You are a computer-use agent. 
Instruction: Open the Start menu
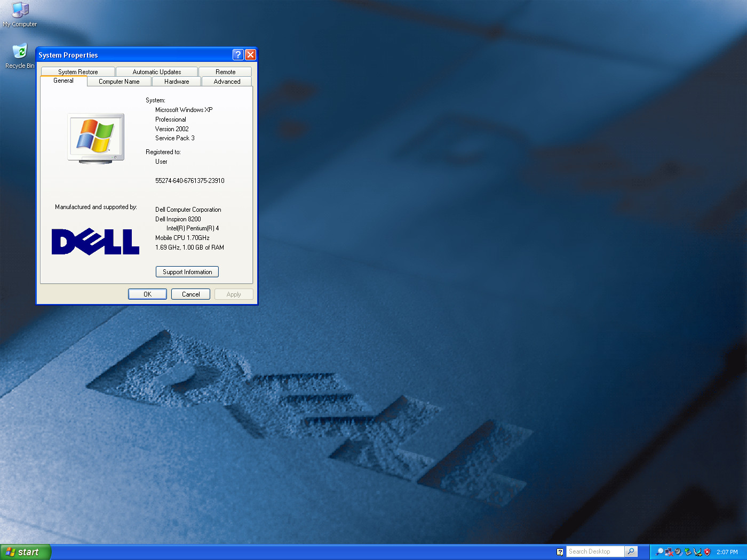(x=26, y=552)
